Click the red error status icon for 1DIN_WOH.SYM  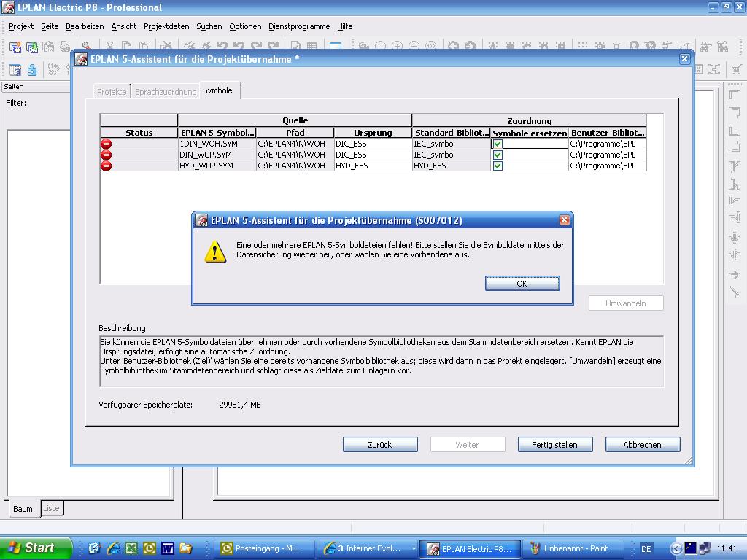107,144
